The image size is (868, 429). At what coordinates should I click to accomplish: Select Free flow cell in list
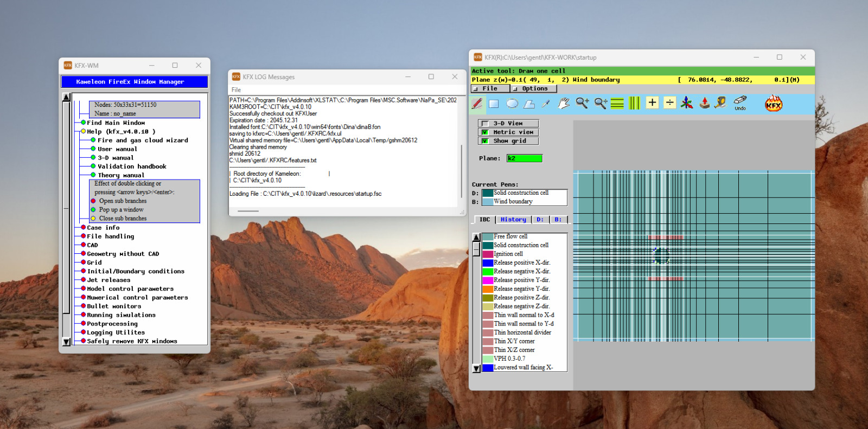click(525, 236)
